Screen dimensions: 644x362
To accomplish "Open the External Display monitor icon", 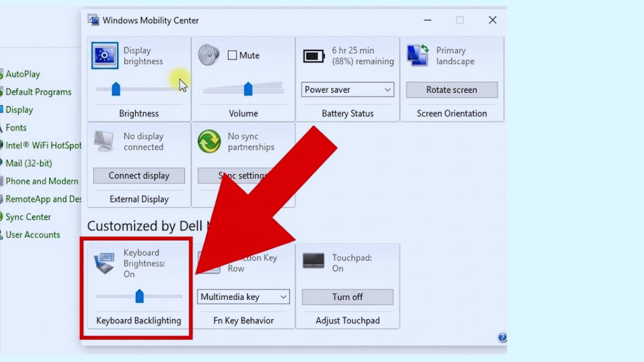I will 104,141.
